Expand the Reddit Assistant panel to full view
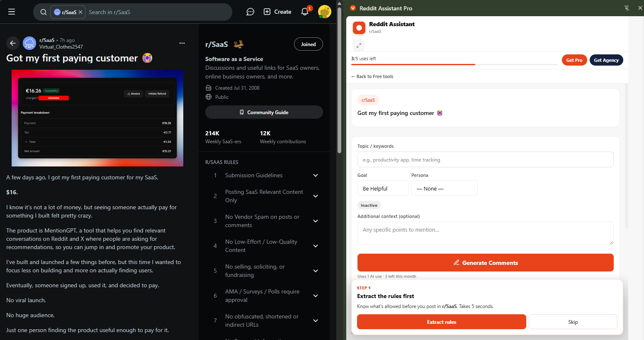Viewport: 644px width, 340px height. [x=359, y=45]
